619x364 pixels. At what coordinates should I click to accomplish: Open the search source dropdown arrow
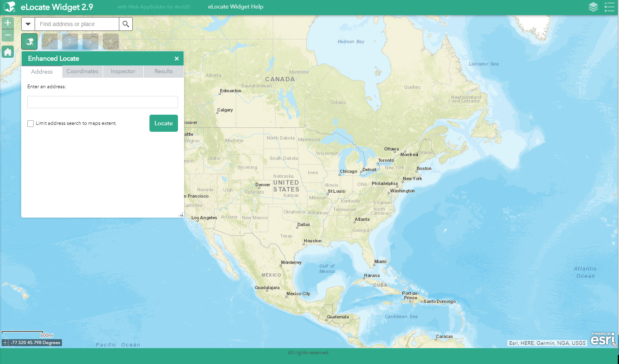point(28,24)
